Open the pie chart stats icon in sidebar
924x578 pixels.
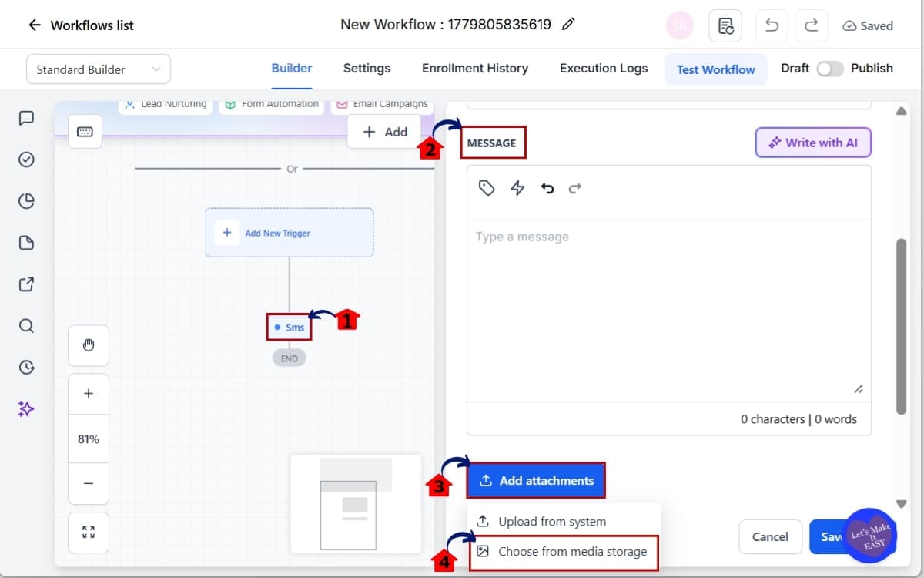pos(26,201)
